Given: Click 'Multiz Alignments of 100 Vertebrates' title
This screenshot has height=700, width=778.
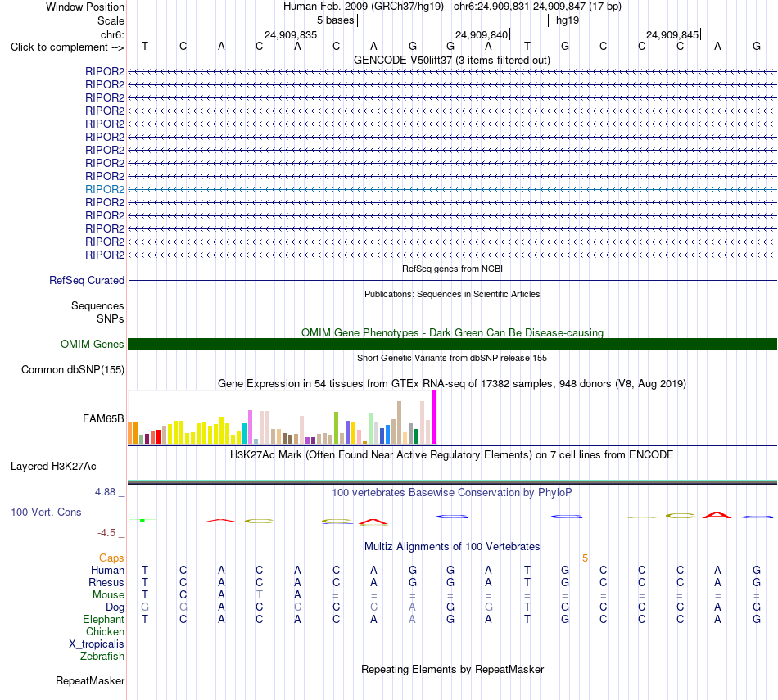Looking at the screenshot, I should (x=452, y=547).
